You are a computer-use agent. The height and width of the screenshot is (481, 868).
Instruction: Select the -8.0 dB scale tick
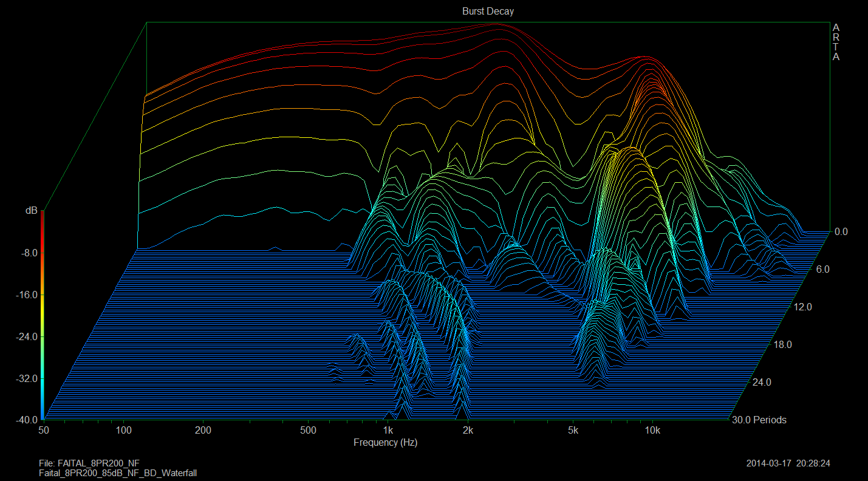pyautogui.click(x=30, y=253)
